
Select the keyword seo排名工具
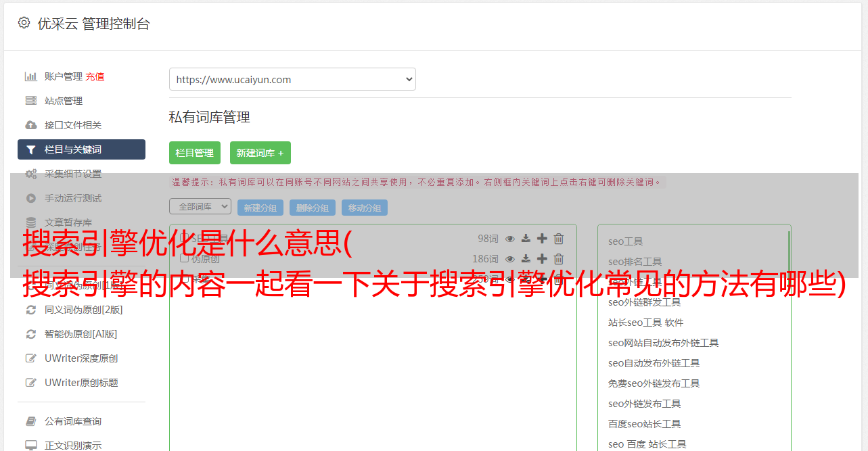pyautogui.click(x=635, y=262)
